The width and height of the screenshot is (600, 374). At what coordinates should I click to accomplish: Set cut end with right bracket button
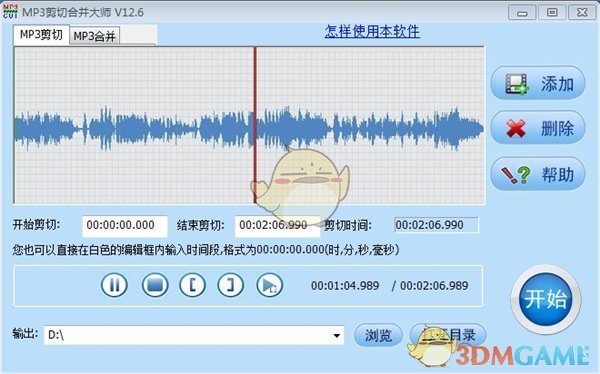[230, 285]
